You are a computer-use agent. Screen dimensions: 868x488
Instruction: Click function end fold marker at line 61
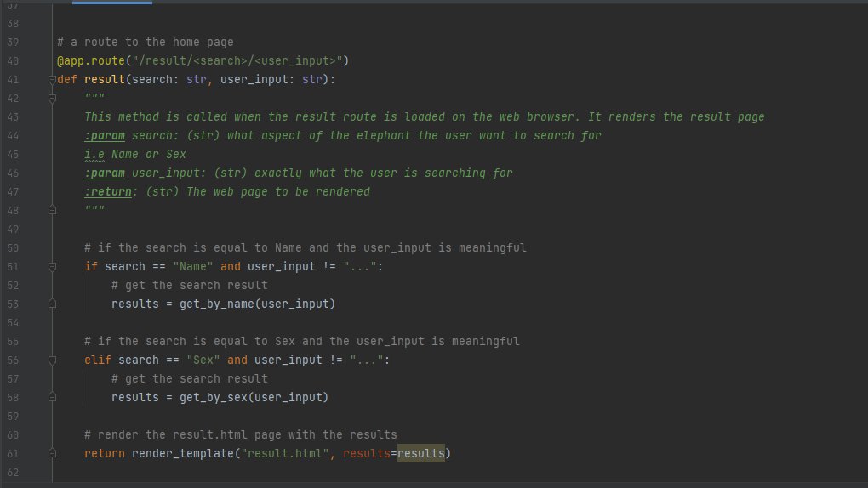point(52,454)
